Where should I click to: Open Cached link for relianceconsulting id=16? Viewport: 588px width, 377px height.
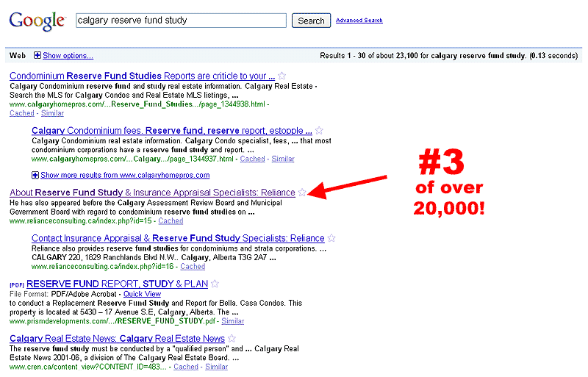(193, 266)
